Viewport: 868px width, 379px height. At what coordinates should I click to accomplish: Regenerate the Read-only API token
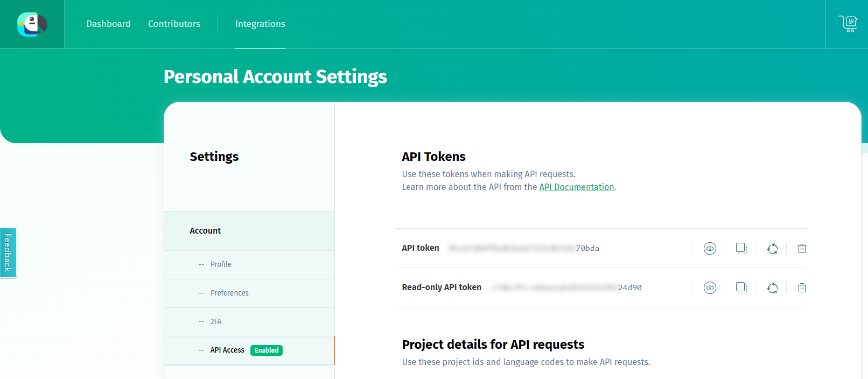point(772,287)
